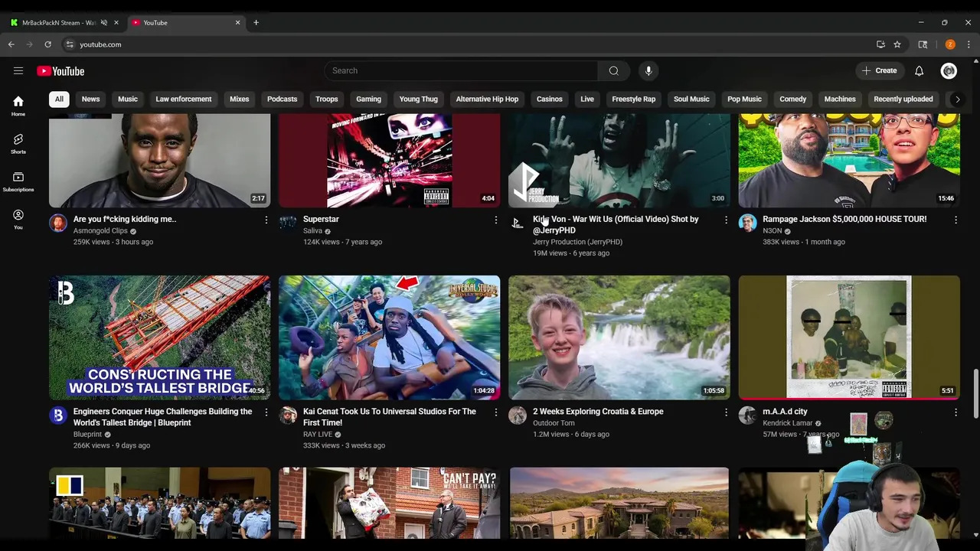Image resolution: width=980 pixels, height=551 pixels.
Task: Select the Recently uploaded chip
Action: (903, 99)
